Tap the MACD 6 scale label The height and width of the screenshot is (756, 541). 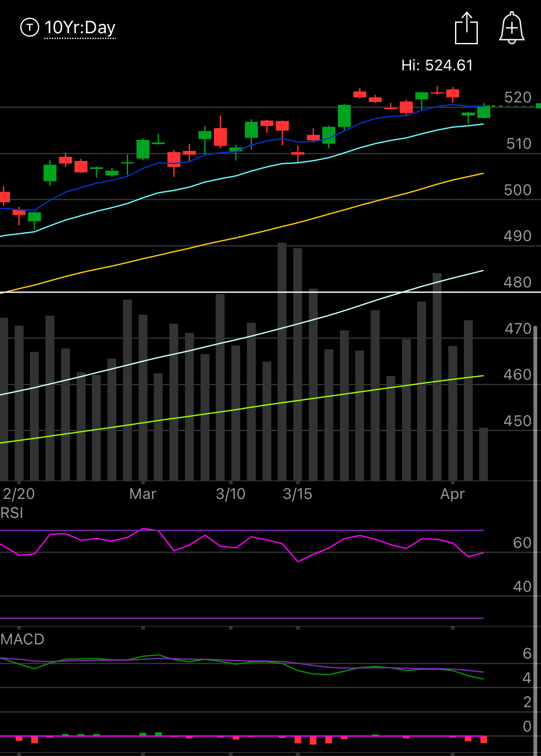(x=527, y=654)
